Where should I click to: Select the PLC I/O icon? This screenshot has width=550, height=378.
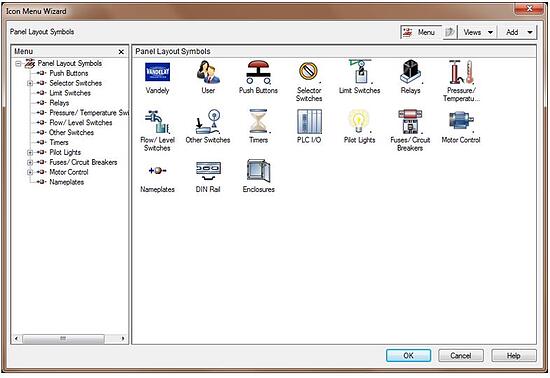(309, 121)
